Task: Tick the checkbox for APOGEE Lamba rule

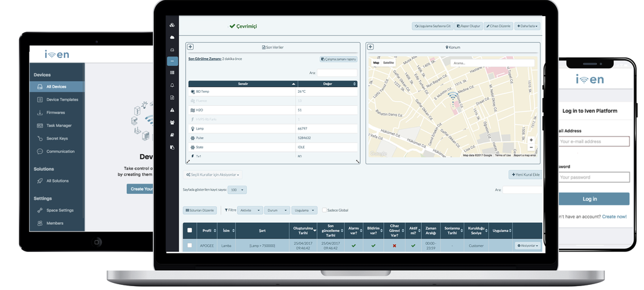Action: tap(189, 246)
